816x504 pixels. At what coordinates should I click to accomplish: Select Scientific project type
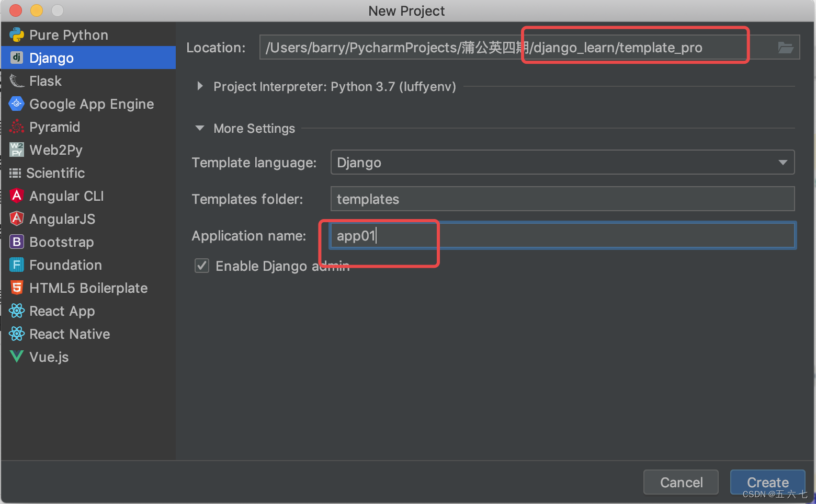click(x=88, y=173)
